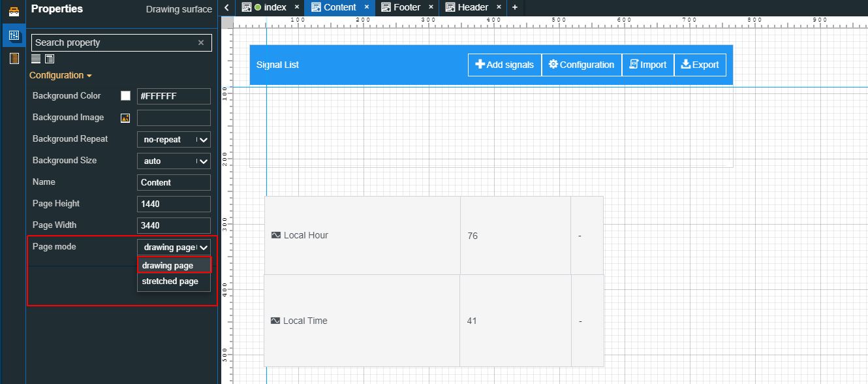Switch to the Header tab
The width and height of the screenshot is (868, 384).
pos(473,7)
